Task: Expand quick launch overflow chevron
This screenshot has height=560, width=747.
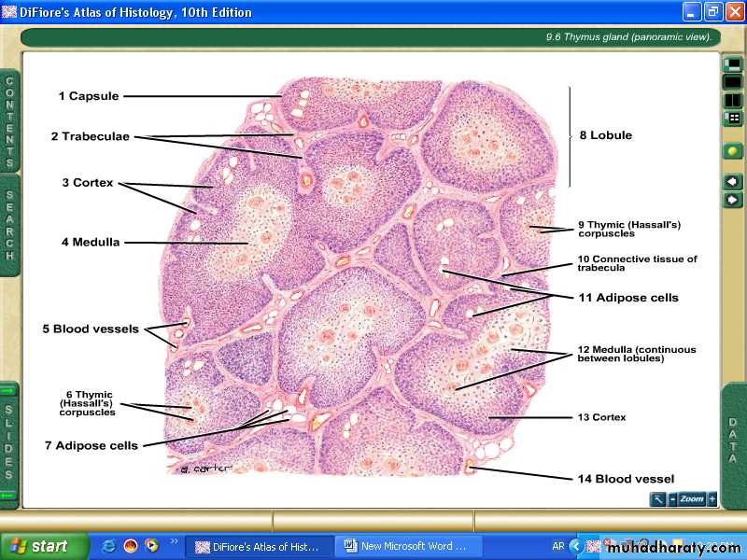Action: [x=174, y=541]
